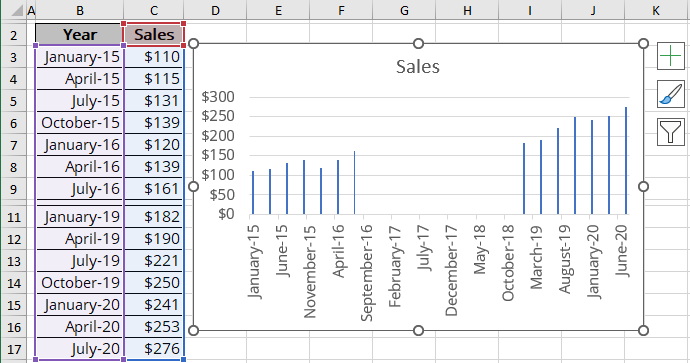Select column C header
This screenshot has height=363, width=690.
point(154,10)
